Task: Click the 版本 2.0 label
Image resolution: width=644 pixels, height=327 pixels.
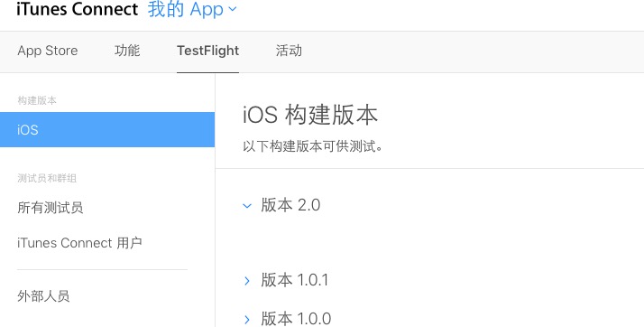Action: click(290, 205)
